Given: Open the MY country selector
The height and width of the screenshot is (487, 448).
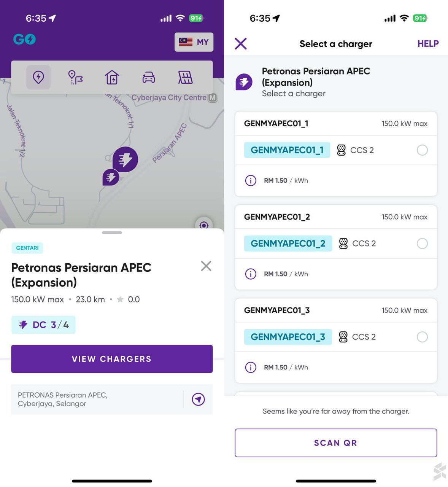Looking at the screenshot, I should [x=194, y=42].
